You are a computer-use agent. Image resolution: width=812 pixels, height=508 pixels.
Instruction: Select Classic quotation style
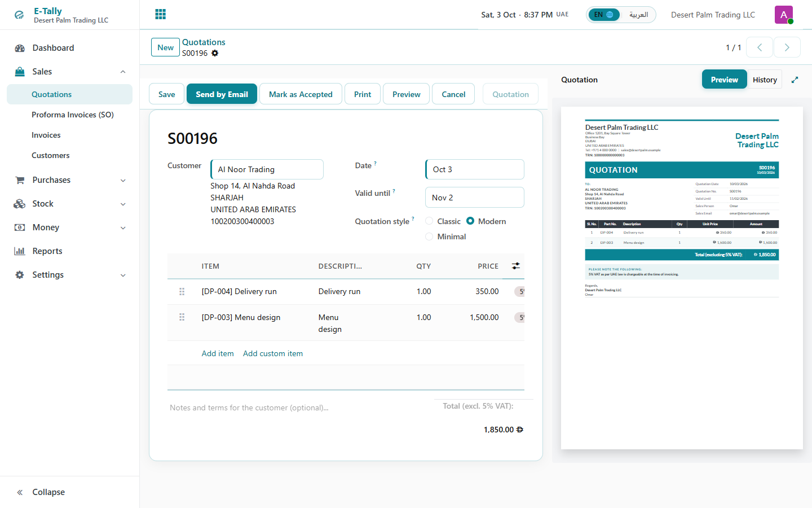[x=429, y=221]
